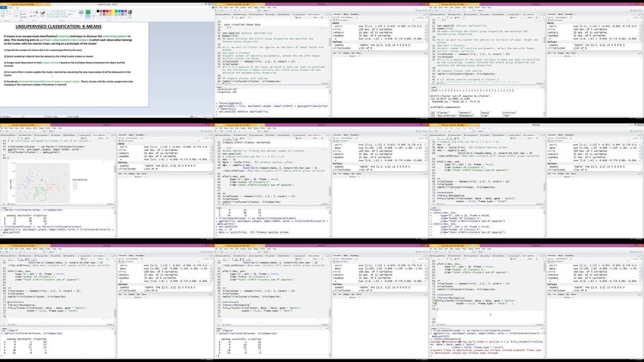The image size is (644, 362).
Task: Open the Size line-thickness menu in Paint
Action: [x=81, y=13]
